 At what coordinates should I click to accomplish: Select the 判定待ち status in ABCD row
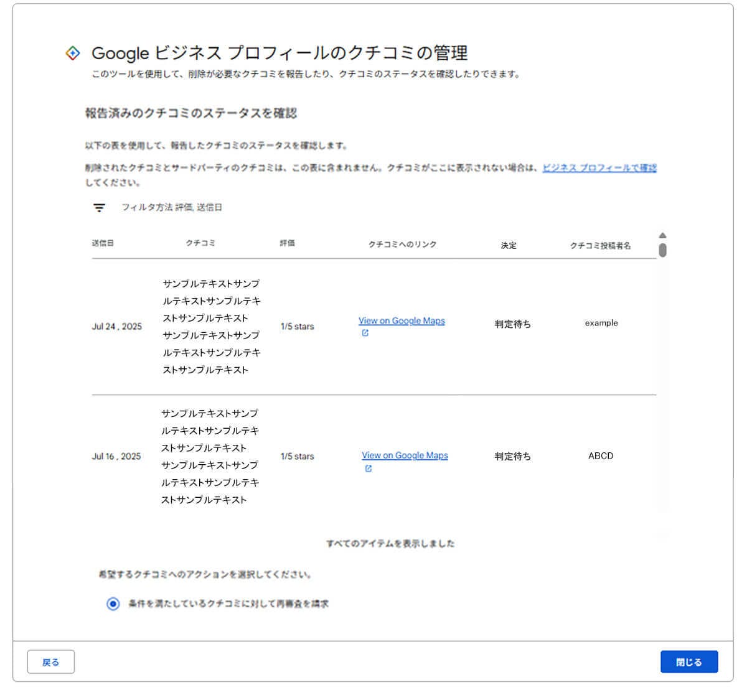point(512,456)
